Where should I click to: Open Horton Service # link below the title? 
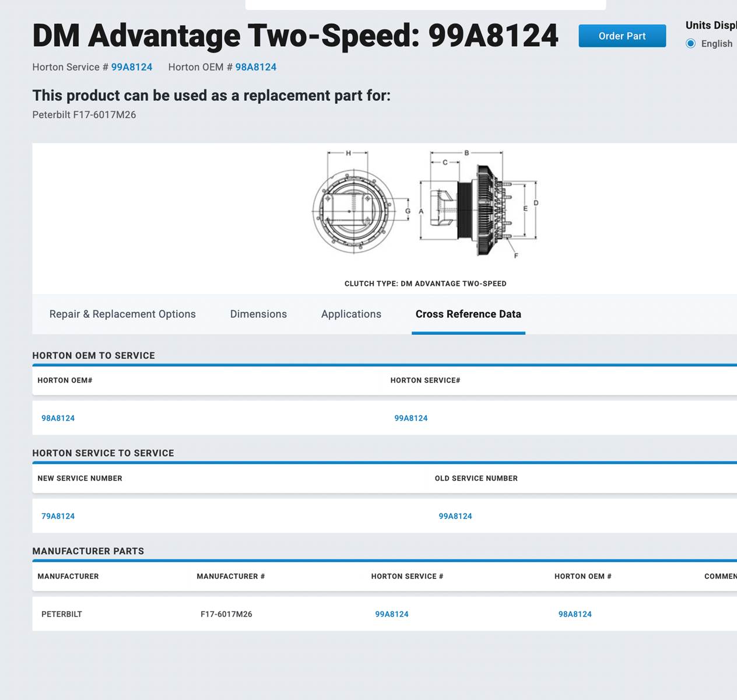point(131,67)
